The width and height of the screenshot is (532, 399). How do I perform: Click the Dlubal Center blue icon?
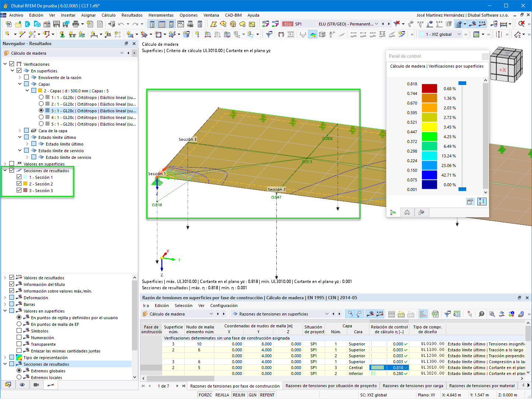tap(27, 24)
